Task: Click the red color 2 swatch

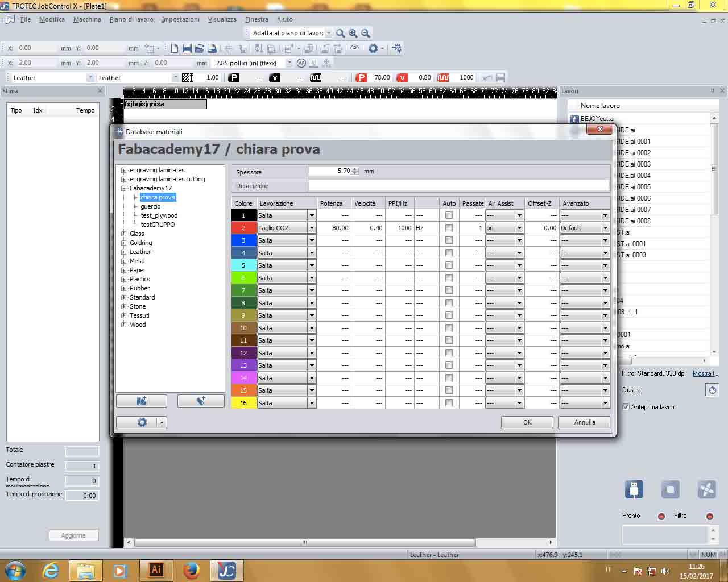Action: tap(243, 228)
